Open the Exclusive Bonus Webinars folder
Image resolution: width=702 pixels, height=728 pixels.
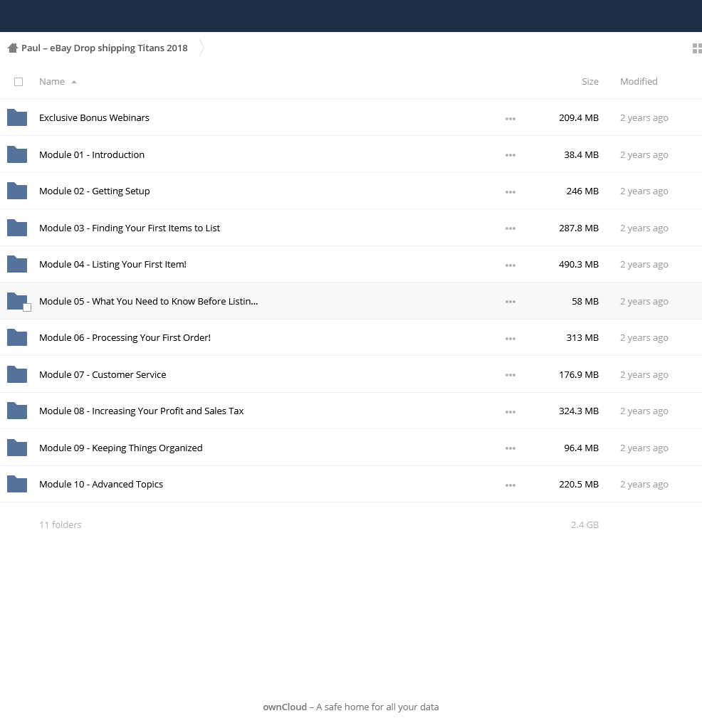pyautogui.click(x=94, y=117)
